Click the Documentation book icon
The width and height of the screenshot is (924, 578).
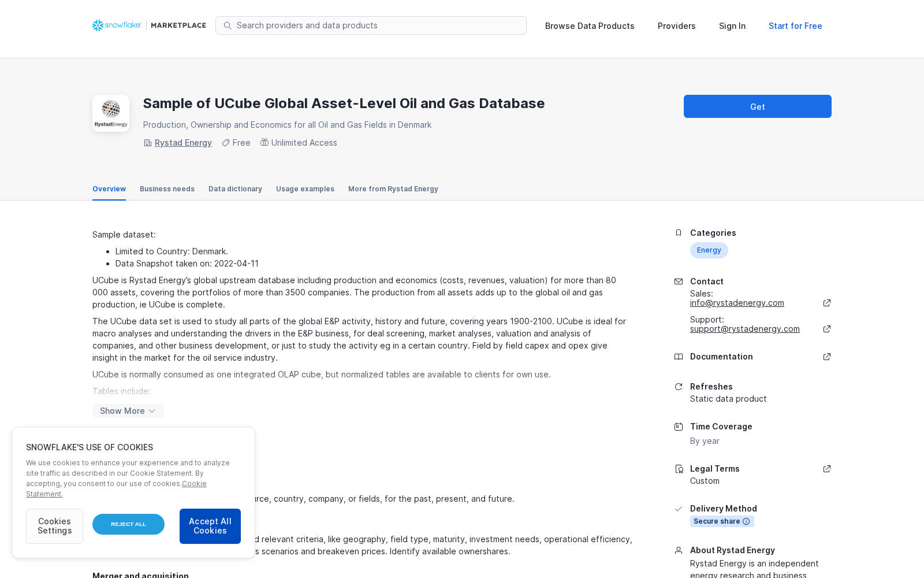[x=679, y=357]
